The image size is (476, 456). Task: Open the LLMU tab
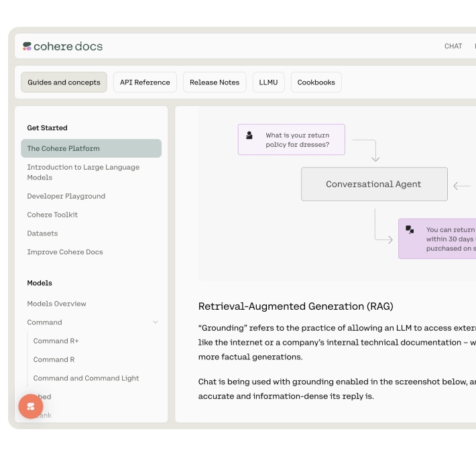(x=268, y=82)
